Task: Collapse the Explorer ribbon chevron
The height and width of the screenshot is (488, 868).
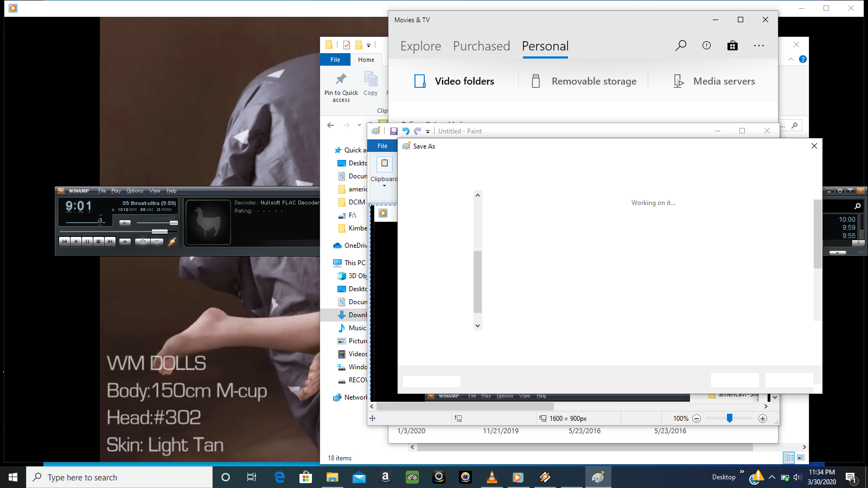Action: tap(791, 59)
